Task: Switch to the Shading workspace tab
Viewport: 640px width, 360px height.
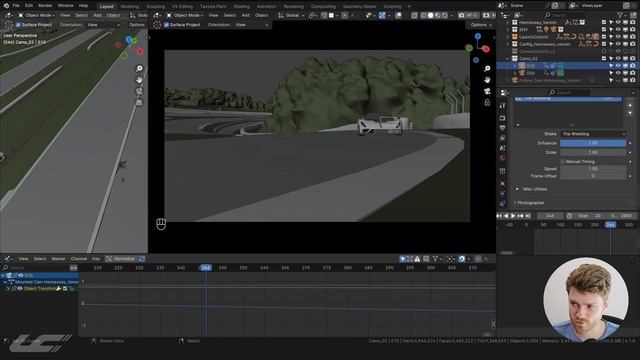Action: point(241,7)
